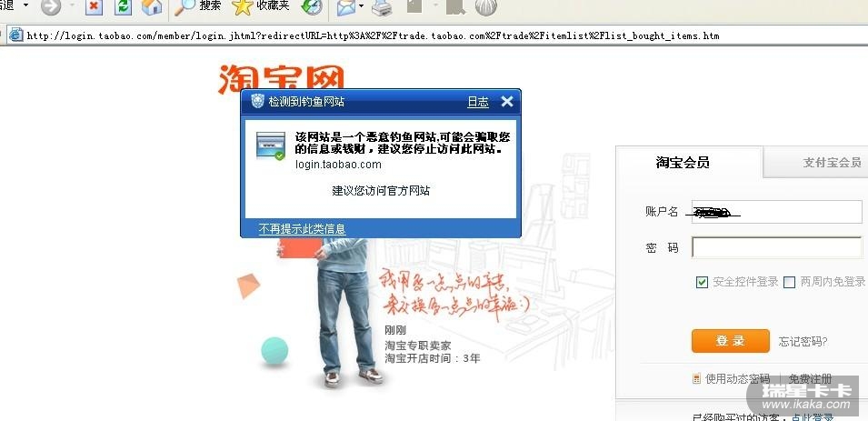Close the phishing detection popup
Viewport: 868px width, 421px height.
click(x=507, y=101)
